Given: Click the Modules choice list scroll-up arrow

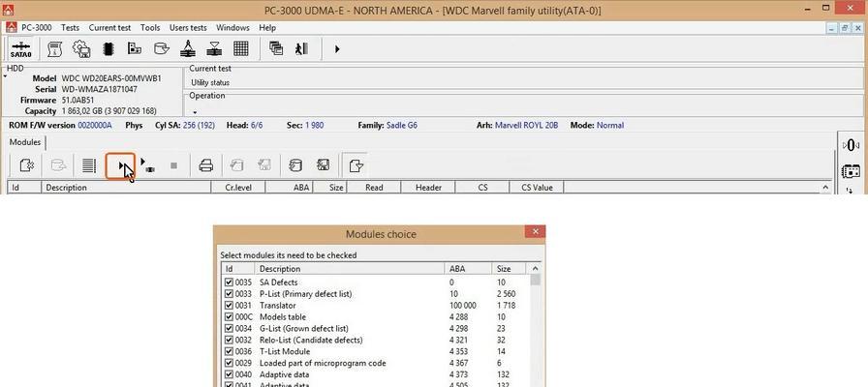Looking at the screenshot, I should click(535, 269).
